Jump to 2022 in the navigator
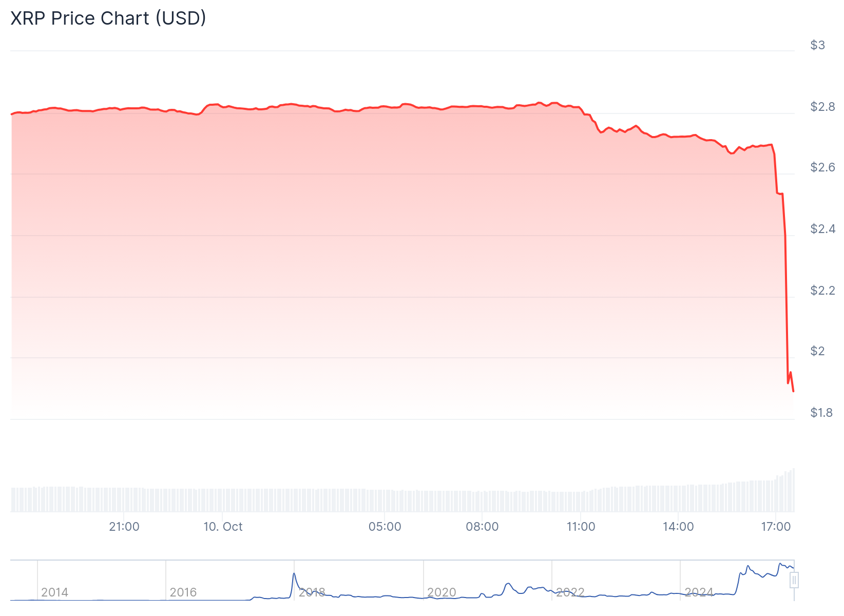844x616 pixels. (x=570, y=592)
